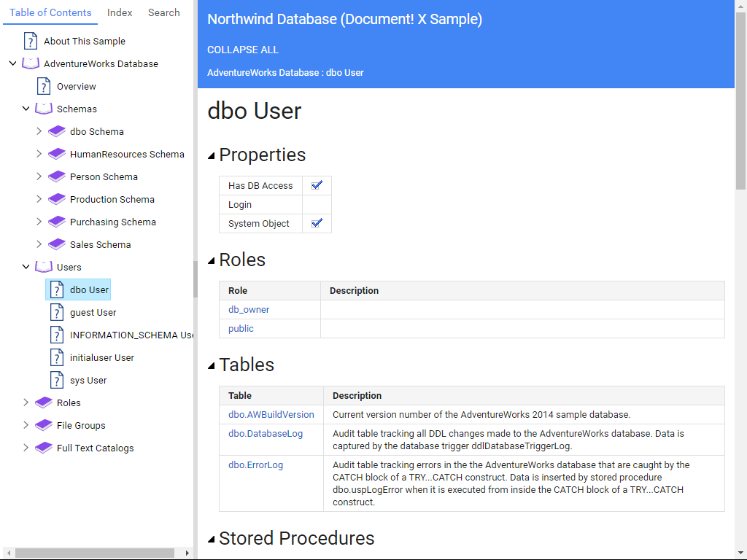Collapse the Users tree node
The width and height of the screenshot is (747, 560).
point(26,267)
